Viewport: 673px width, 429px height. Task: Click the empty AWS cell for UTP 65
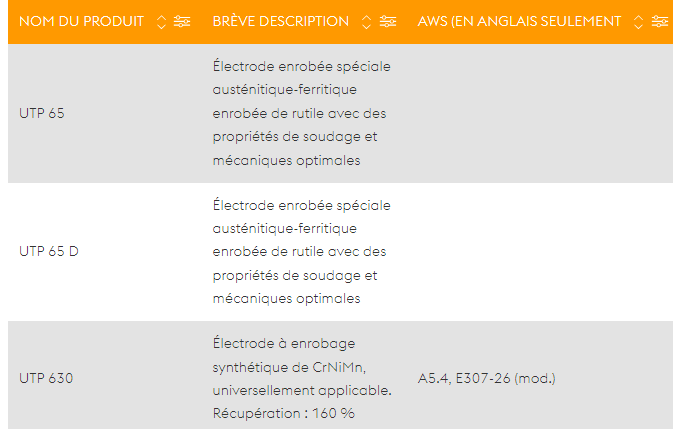coord(541,113)
